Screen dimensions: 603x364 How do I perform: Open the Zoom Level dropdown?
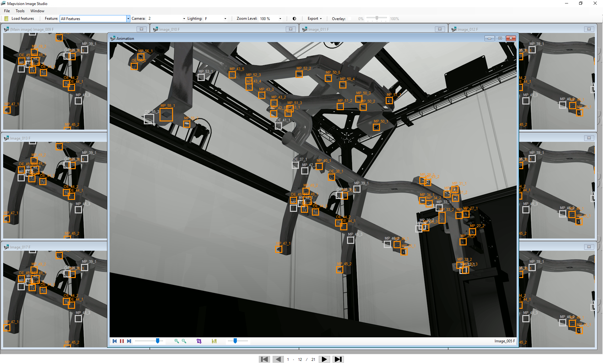point(271,19)
